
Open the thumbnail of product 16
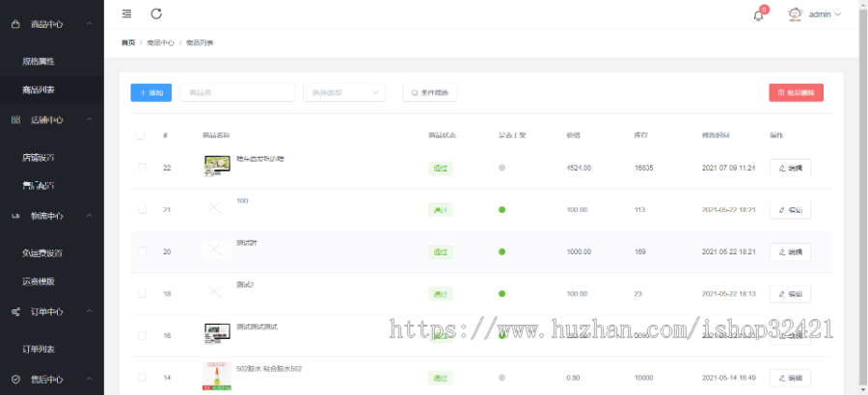pyautogui.click(x=217, y=334)
